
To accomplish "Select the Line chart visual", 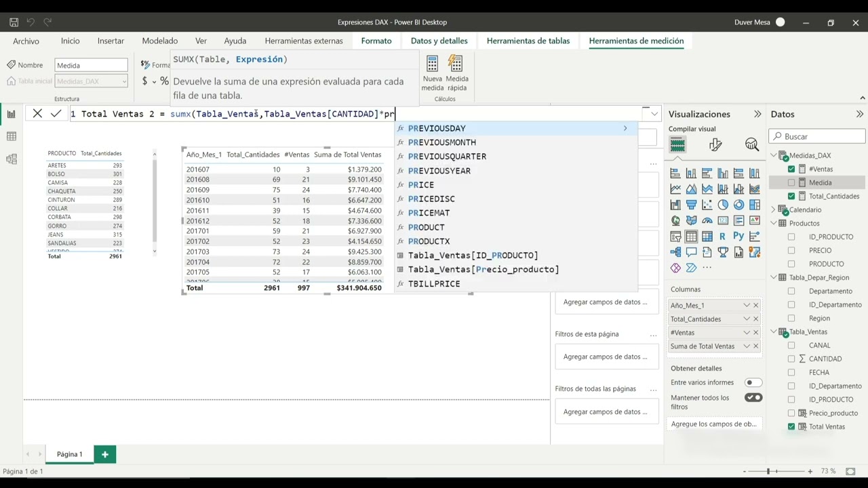I will pos(675,189).
